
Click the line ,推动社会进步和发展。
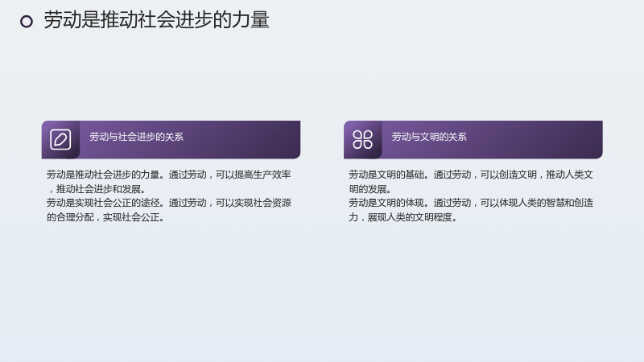[x=96, y=189]
